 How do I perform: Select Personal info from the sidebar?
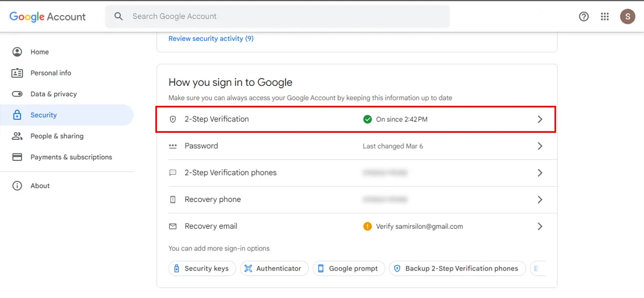coord(51,73)
